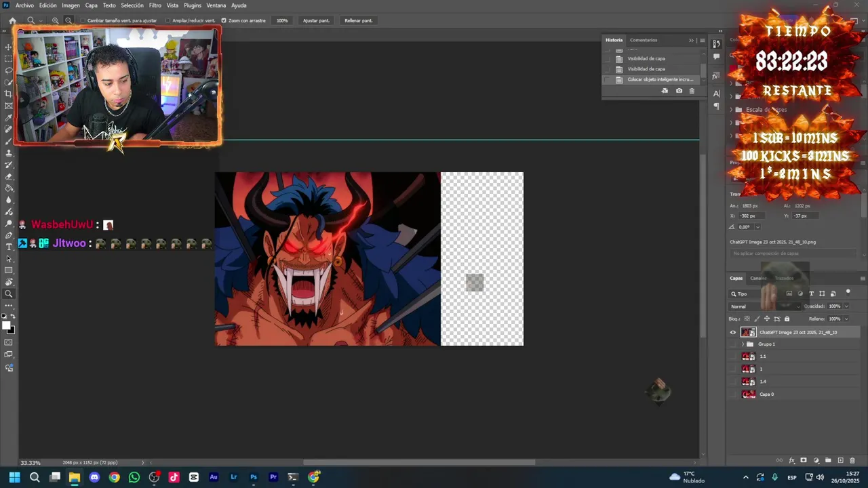The image size is (868, 488).
Task: Select the Hand tool
Action: click(x=9, y=282)
